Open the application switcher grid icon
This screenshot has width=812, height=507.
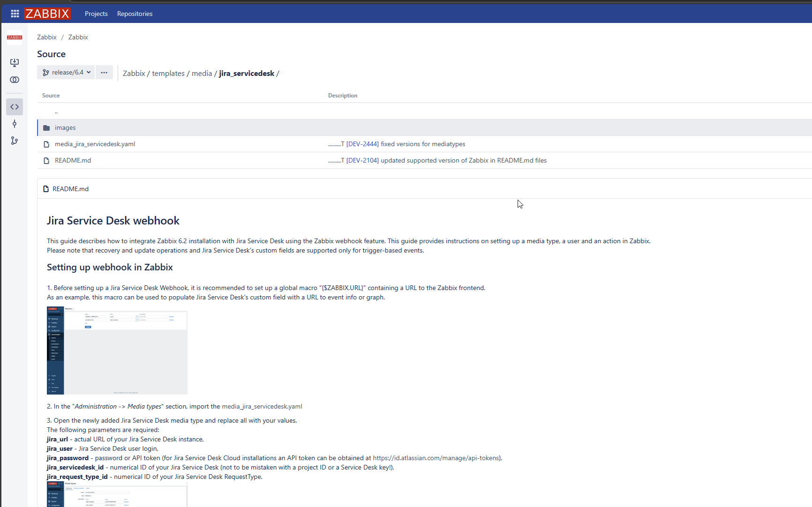(x=15, y=14)
